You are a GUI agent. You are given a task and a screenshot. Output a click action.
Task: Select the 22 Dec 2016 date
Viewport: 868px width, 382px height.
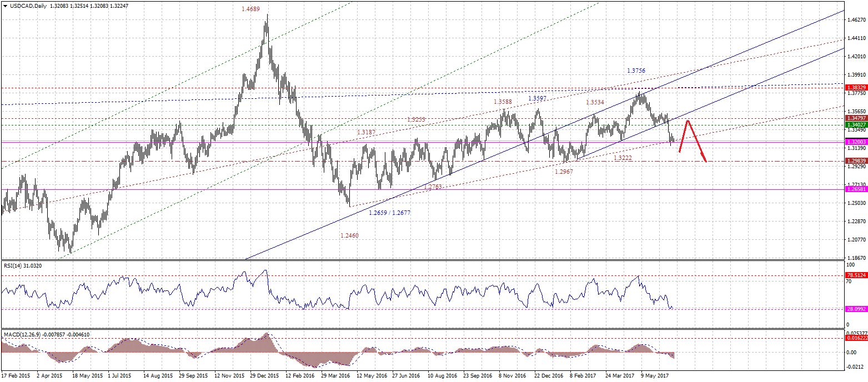pos(549,376)
